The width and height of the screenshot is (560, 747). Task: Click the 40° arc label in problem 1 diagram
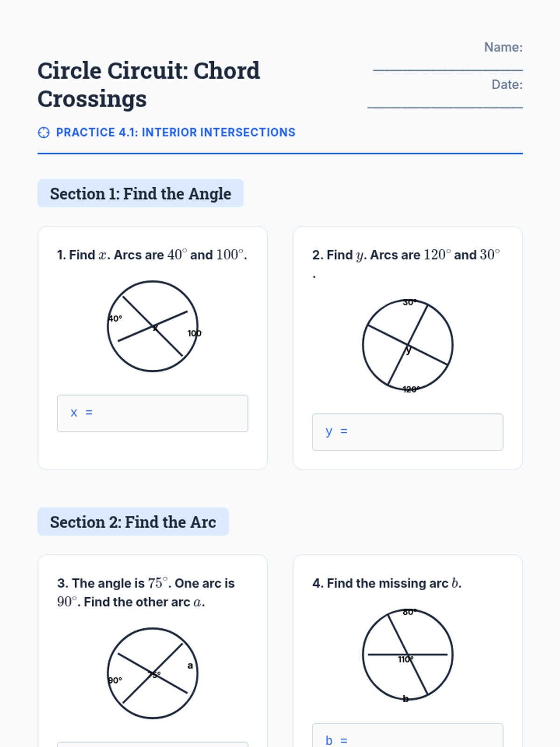point(115,318)
